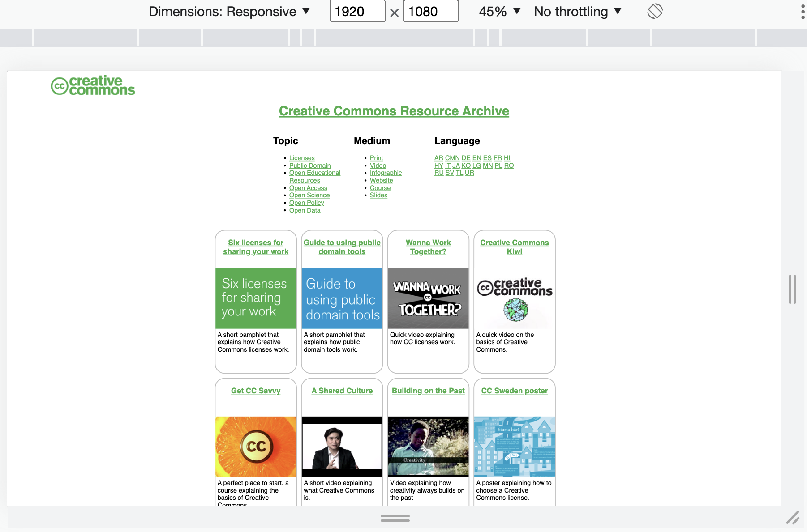Screen dimensions: 807x532
Task: Open the device toolbar more options menu
Action: pyautogui.click(x=803, y=12)
